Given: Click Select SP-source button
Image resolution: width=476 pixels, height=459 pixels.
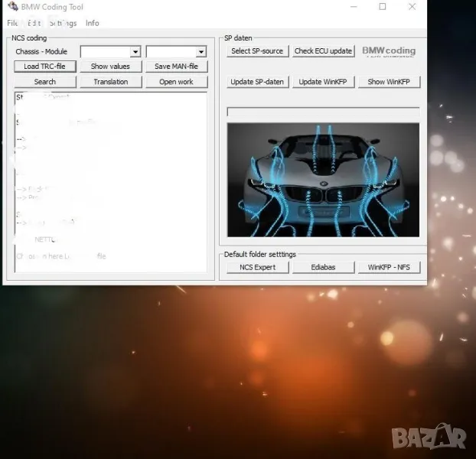Looking at the screenshot, I should pos(257,51).
